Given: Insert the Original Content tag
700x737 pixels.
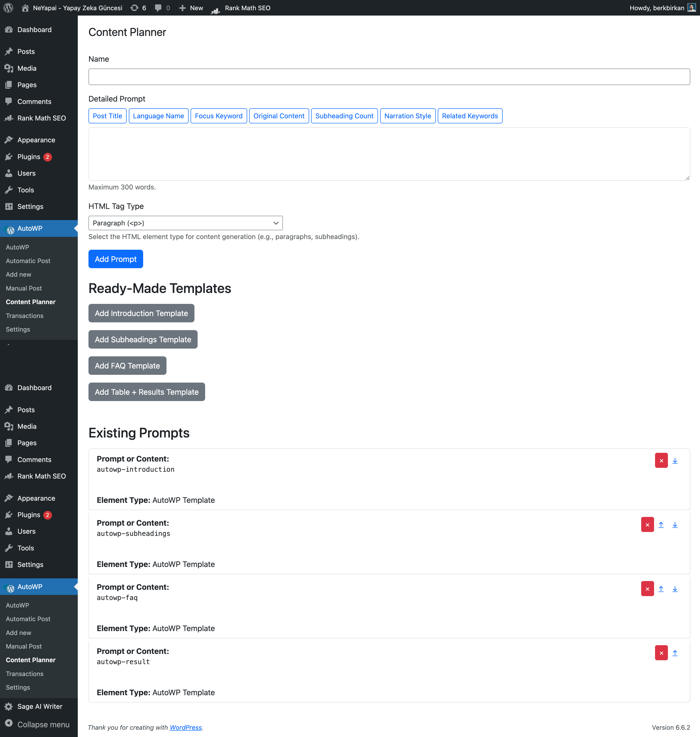Looking at the screenshot, I should [x=279, y=116].
